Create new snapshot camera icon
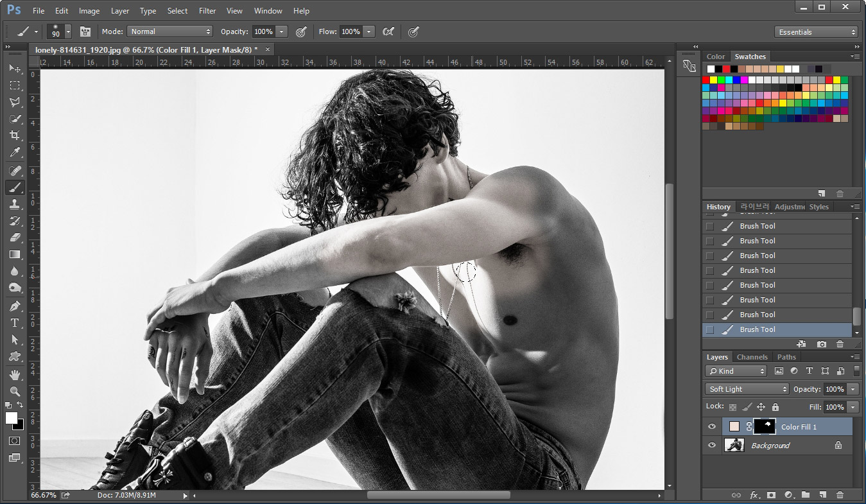Screen dimensions: 866x504 [x=822, y=345]
